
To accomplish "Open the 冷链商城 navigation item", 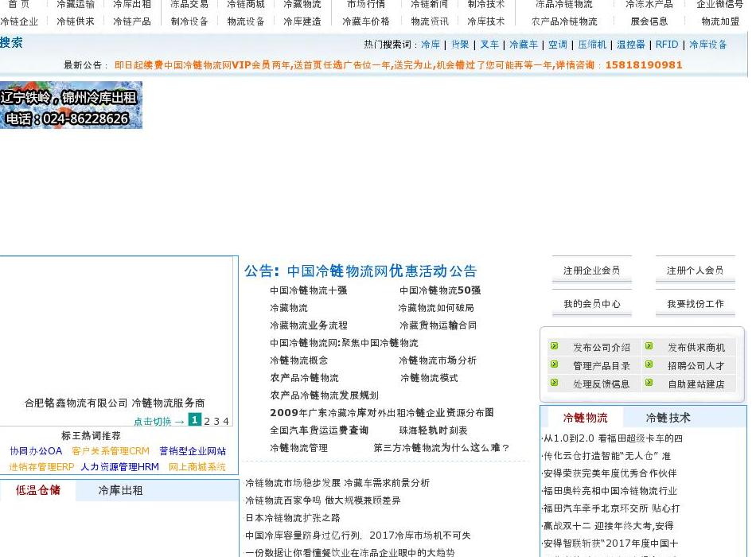I will pyautogui.click(x=246, y=4).
